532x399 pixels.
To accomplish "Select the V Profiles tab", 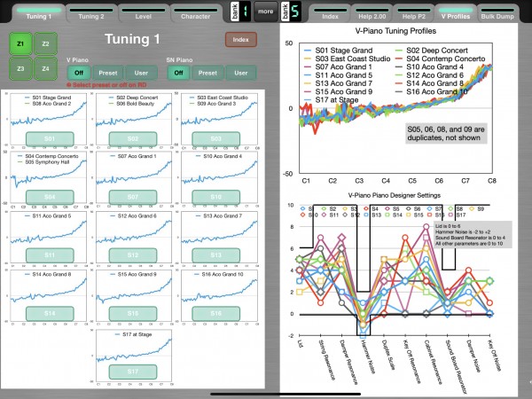I will (456, 13).
